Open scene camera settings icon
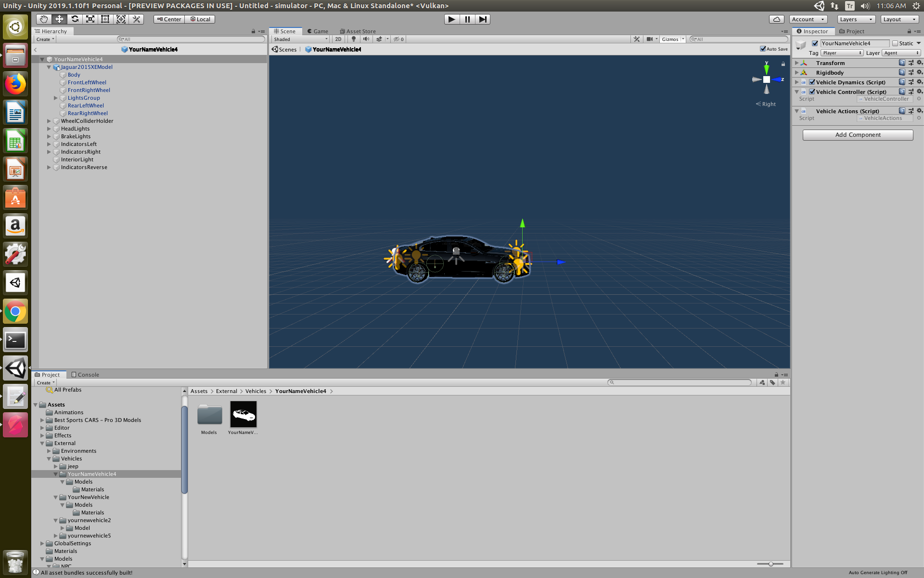The width and height of the screenshot is (924, 578). [650, 39]
